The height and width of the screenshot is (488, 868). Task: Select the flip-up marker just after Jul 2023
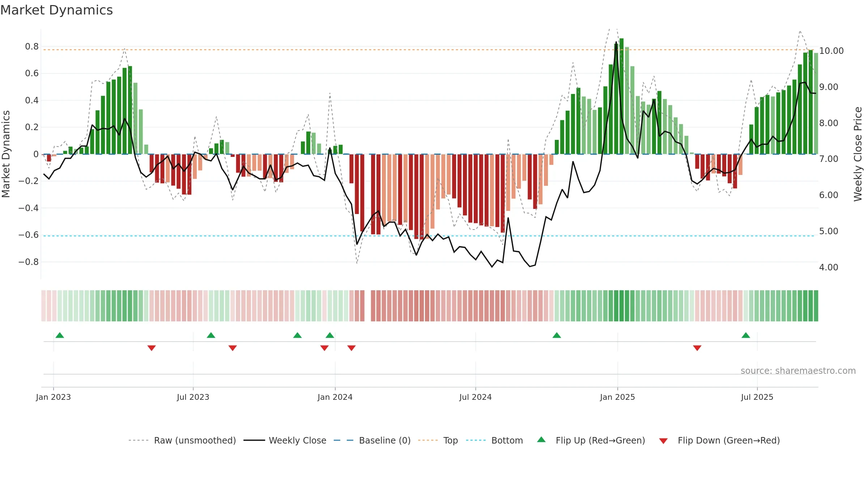pos(211,335)
